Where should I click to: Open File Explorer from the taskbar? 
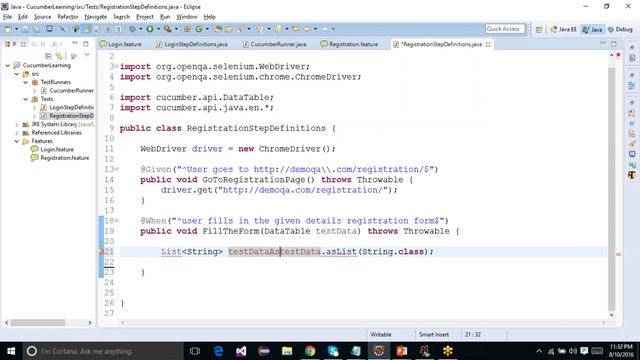point(287,351)
